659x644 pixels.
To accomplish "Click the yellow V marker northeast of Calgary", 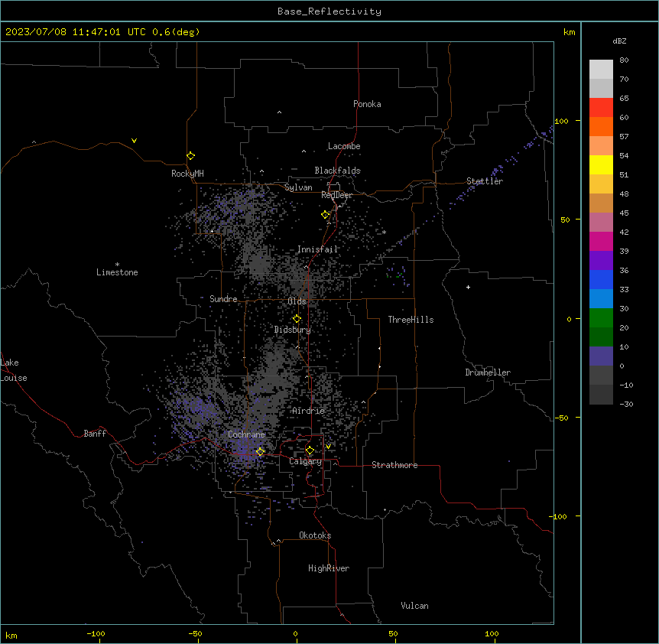I will click(328, 447).
